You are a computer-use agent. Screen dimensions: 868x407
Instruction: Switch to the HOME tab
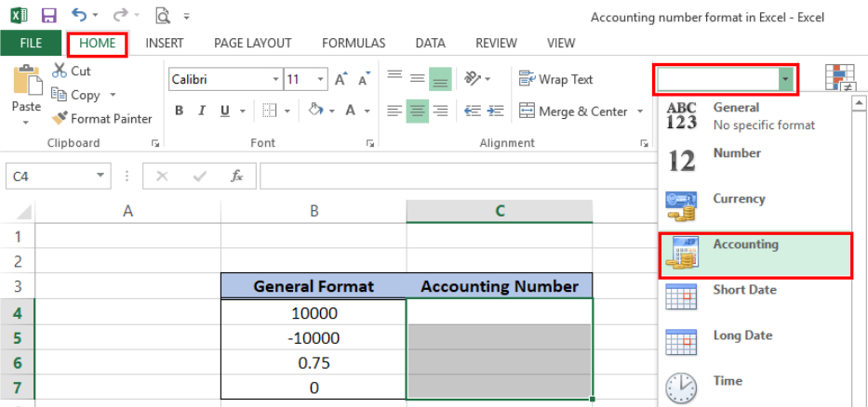[x=98, y=43]
